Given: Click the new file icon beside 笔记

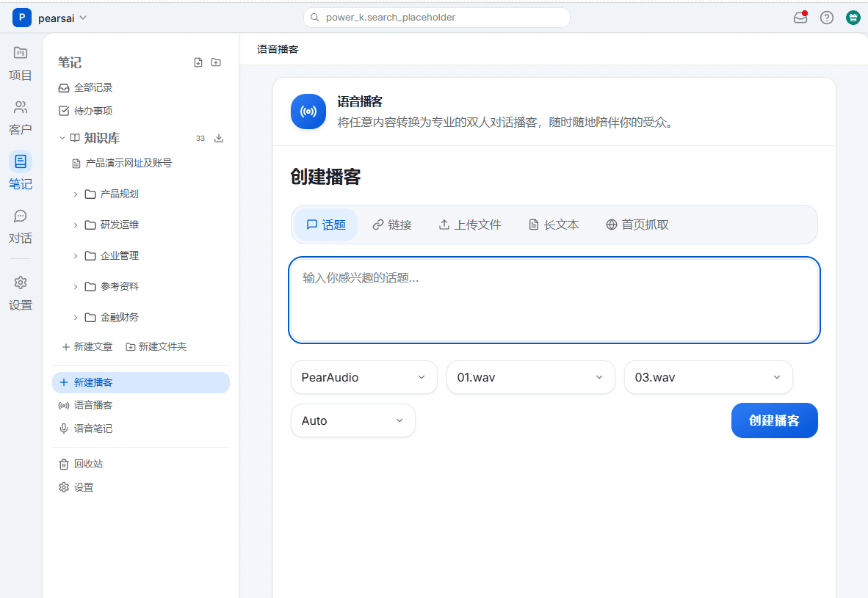Looking at the screenshot, I should 198,63.
